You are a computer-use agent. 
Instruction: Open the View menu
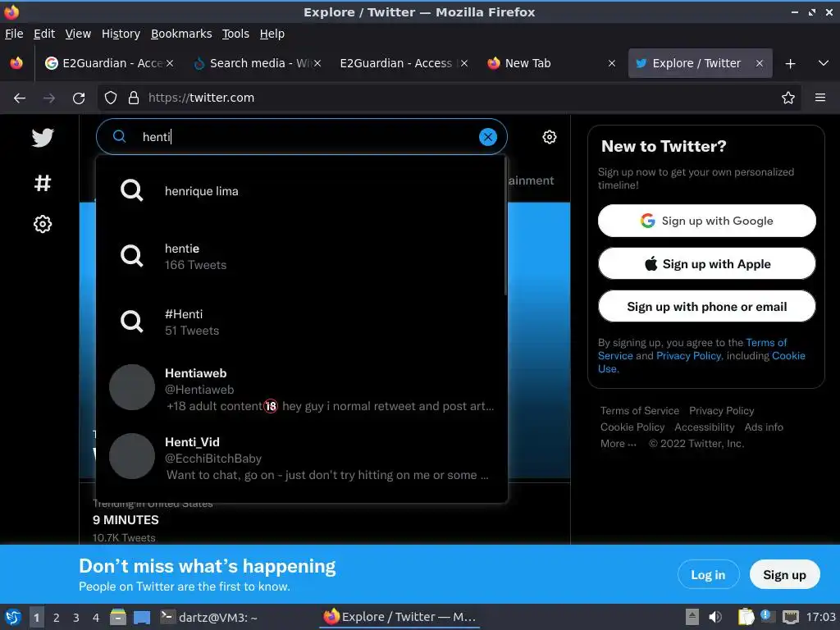pos(78,34)
